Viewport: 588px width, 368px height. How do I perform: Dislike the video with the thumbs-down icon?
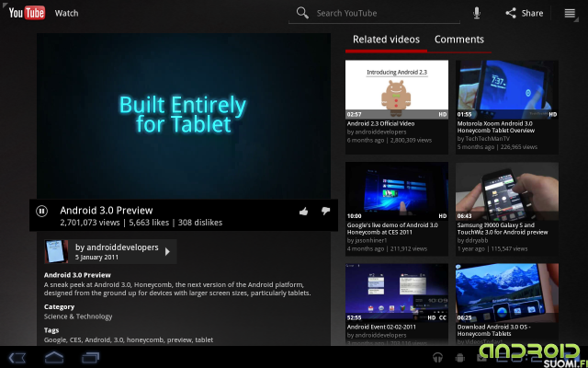tap(325, 211)
